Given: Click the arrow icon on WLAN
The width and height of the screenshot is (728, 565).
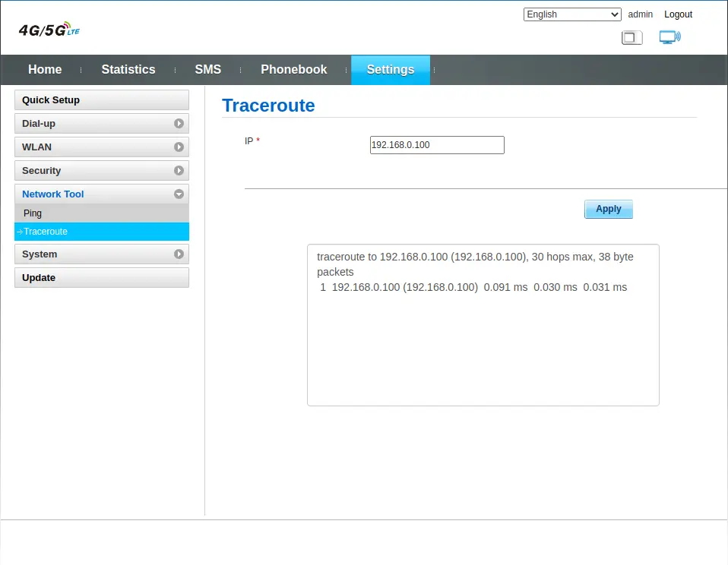Looking at the screenshot, I should pos(179,147).
